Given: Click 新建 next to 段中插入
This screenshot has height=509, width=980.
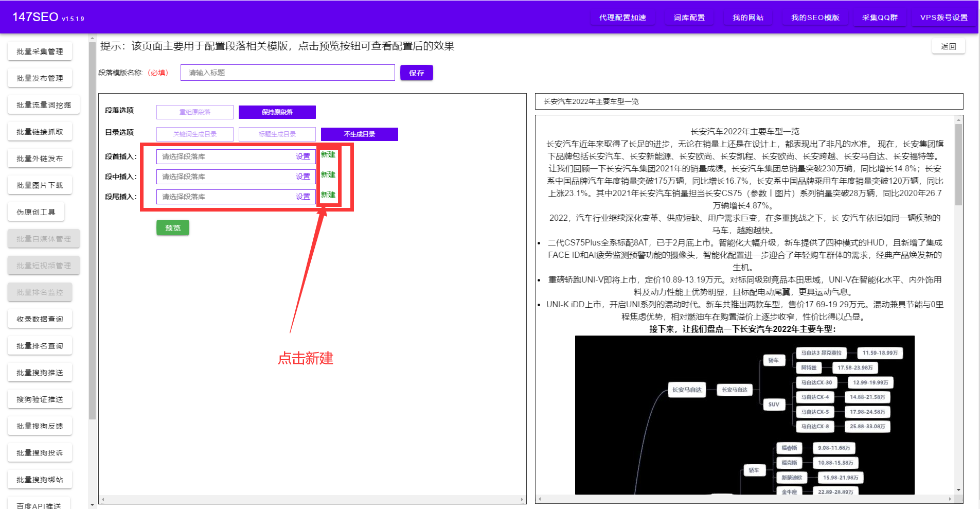Looking at the screenshot, I should (328, 174).
